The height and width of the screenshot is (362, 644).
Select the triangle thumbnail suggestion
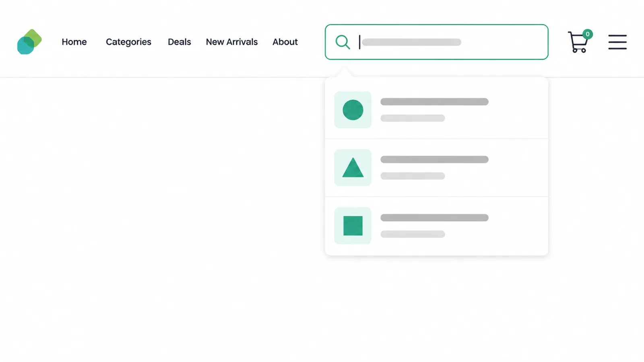pos(353,168)
